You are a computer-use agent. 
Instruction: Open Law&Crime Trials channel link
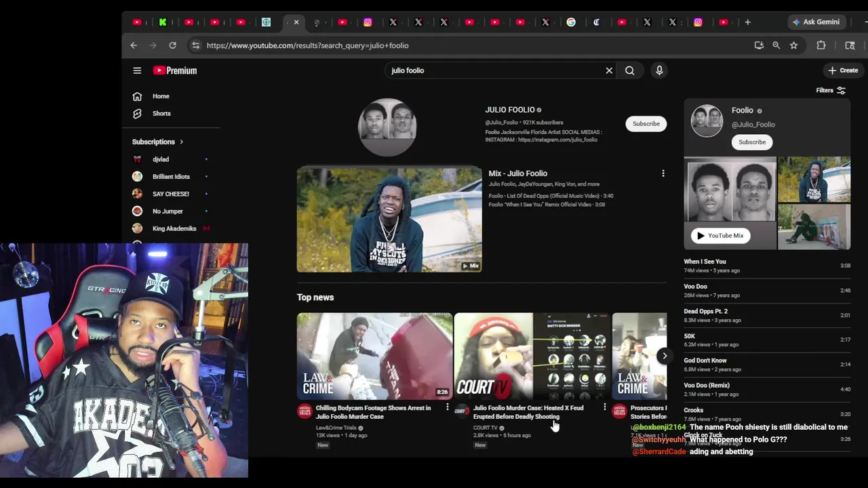336,428
